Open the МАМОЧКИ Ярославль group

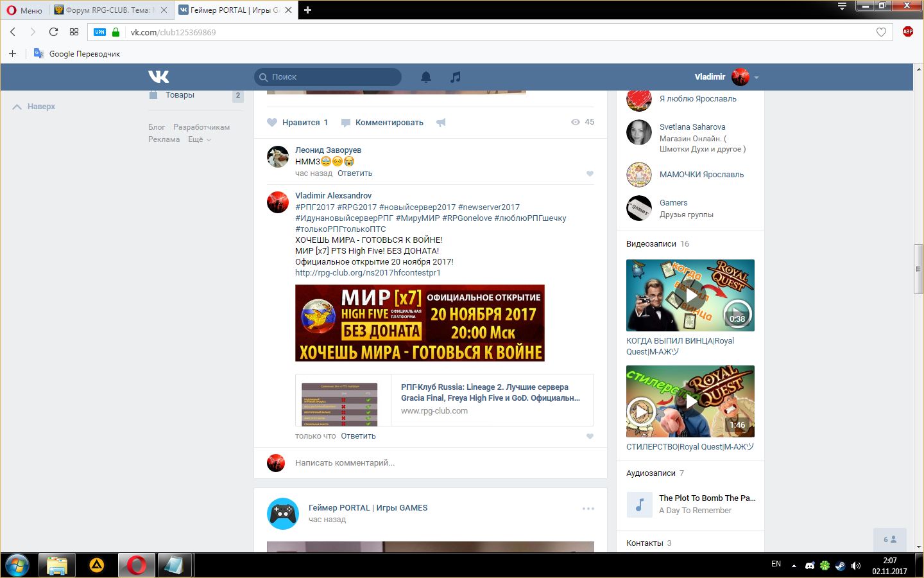point(701,175)
